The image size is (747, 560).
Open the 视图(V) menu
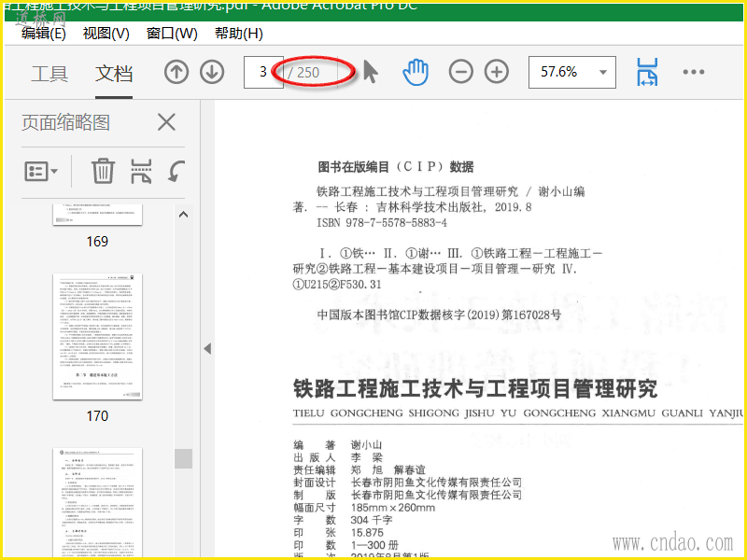106,34
